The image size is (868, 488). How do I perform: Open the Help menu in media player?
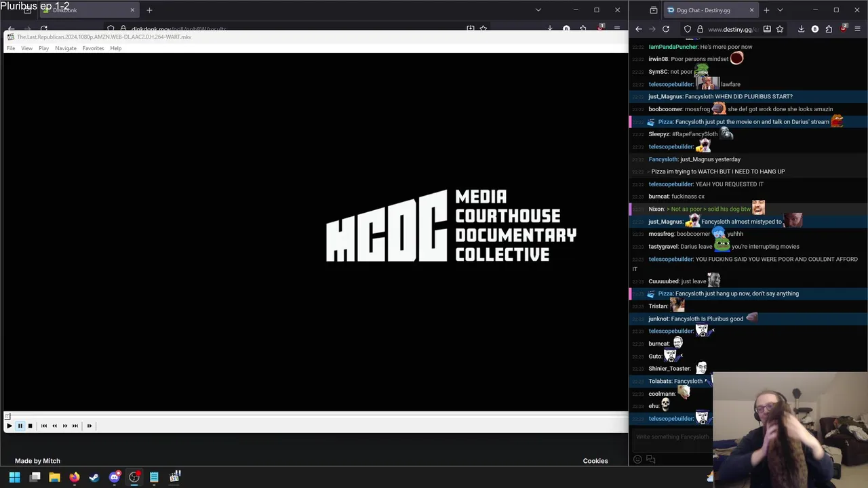(116, 48)
